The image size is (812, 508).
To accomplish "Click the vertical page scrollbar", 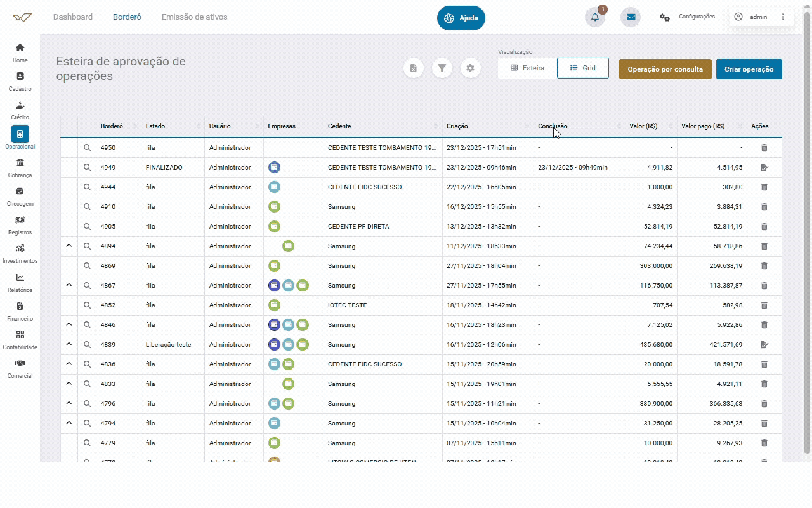I will pos(807,229).
